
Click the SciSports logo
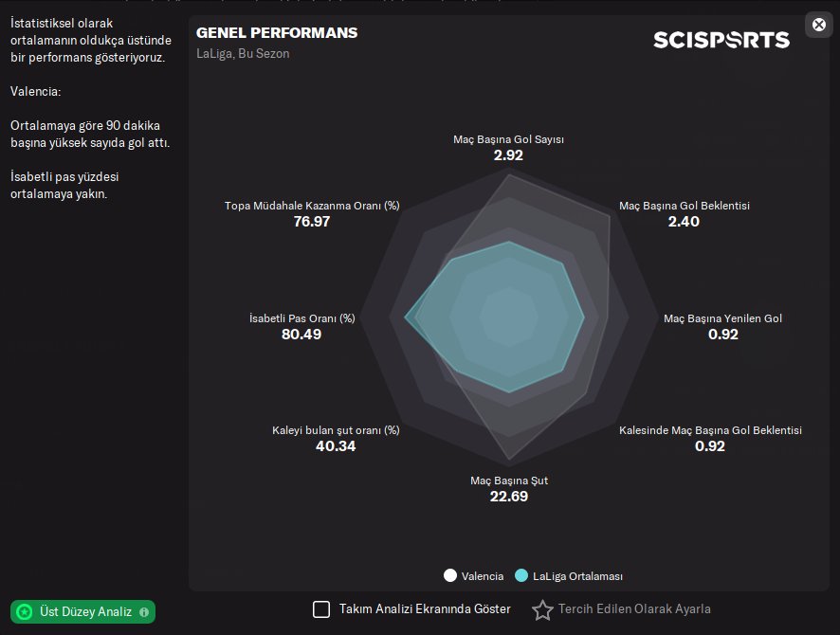[x=721, y=40]
